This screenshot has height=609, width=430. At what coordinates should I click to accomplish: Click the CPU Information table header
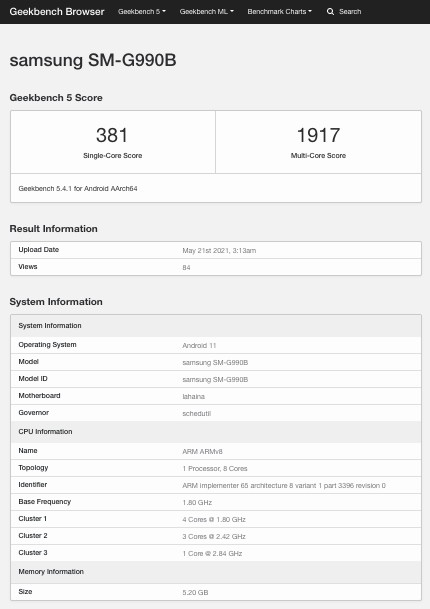pos(216,432)
